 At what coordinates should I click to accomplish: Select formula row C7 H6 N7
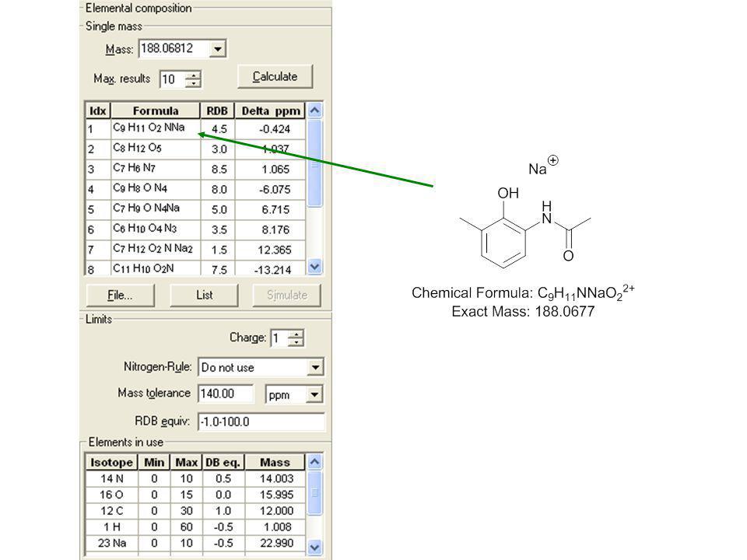[195, 169]
